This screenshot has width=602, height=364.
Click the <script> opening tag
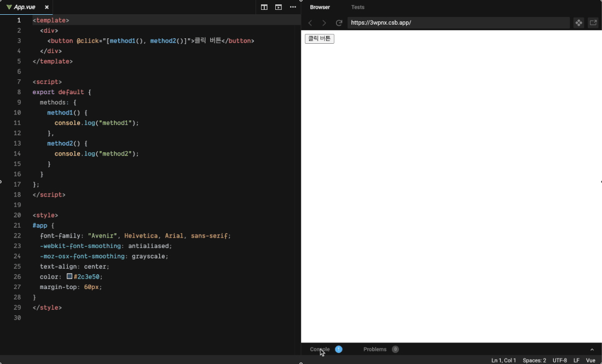click(x=47, y=82)
